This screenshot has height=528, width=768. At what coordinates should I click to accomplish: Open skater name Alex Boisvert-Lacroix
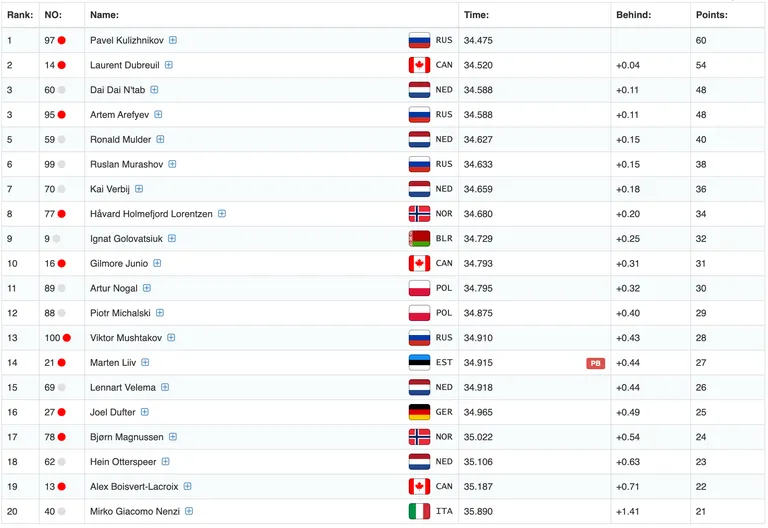click(134, 486)
